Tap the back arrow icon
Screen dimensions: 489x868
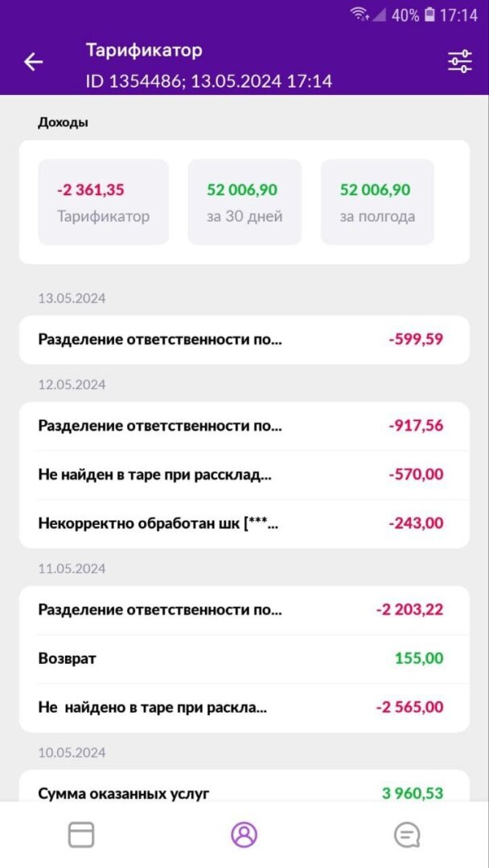[33, 62]
